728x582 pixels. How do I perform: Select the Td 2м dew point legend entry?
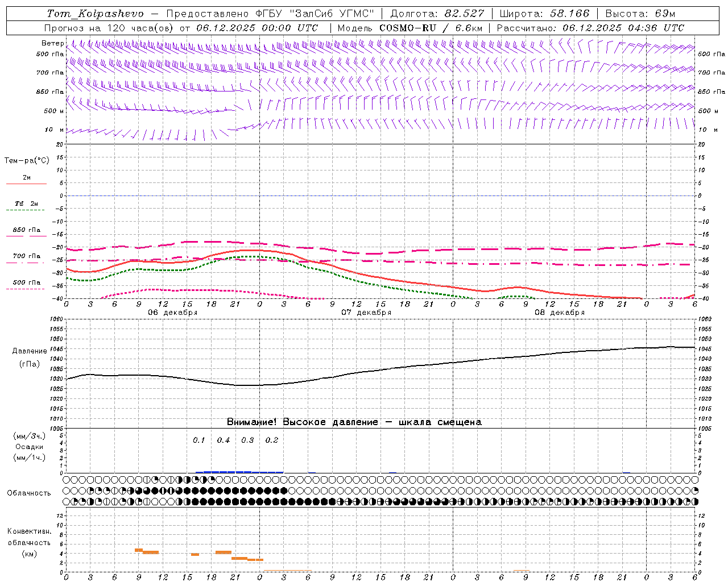27,203
